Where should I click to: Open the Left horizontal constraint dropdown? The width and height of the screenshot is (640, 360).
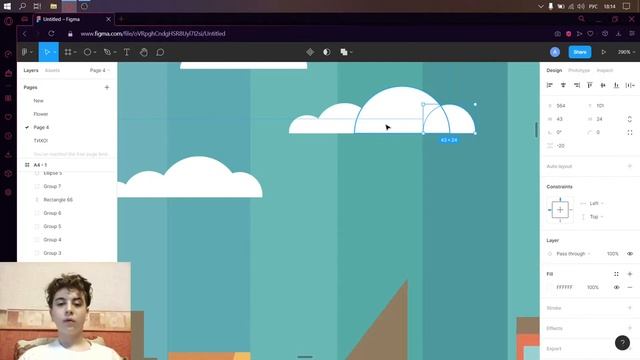click(x=596, y=203)
